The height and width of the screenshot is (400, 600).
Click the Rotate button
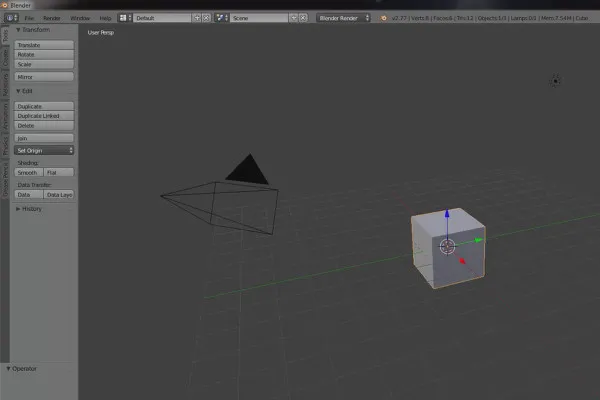[x=44, y=54]
